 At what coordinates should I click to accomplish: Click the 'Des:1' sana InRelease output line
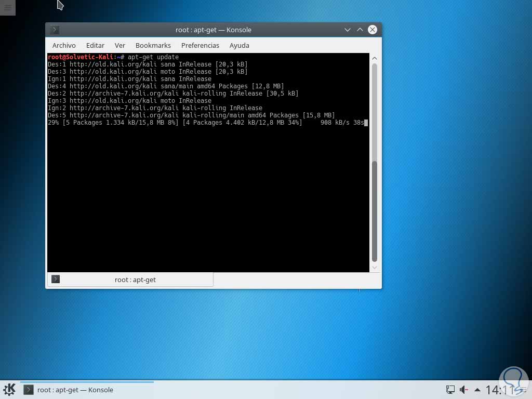[148, 64]
